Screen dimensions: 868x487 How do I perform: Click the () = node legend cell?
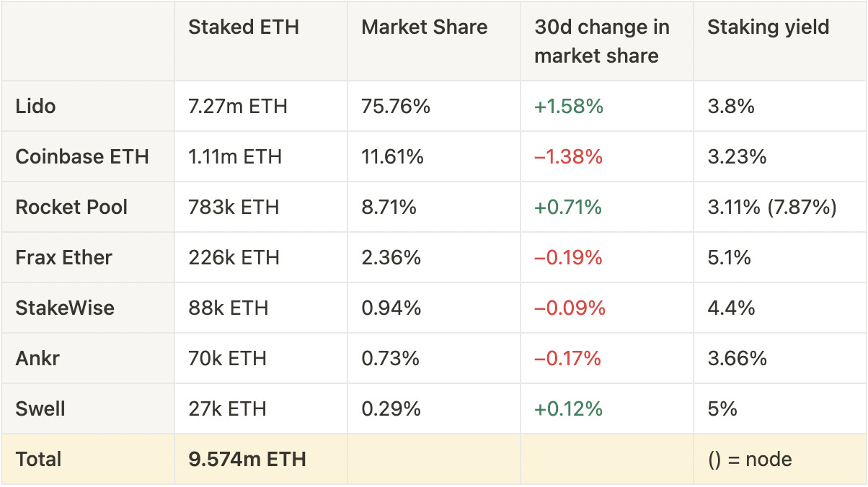(749, 460)
